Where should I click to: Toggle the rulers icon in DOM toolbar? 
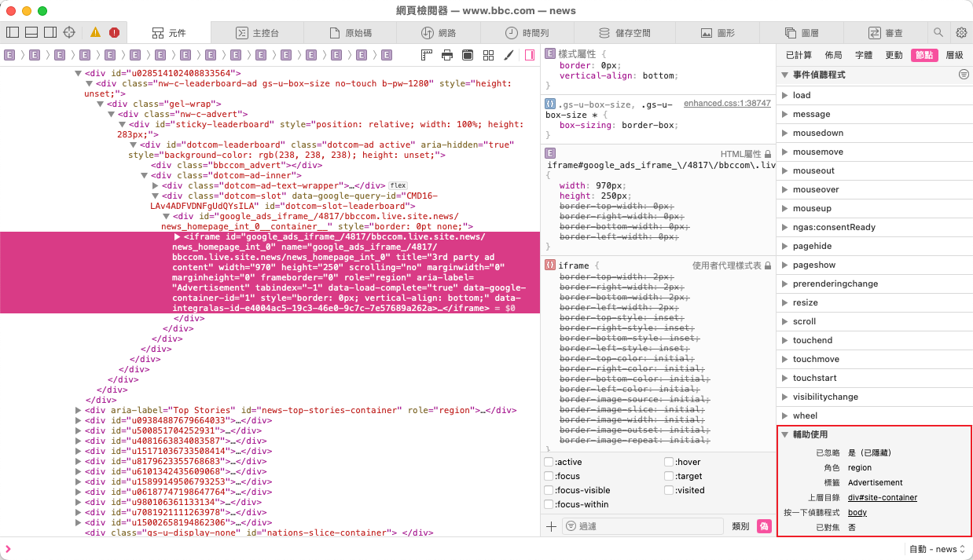tap(427, 55)
